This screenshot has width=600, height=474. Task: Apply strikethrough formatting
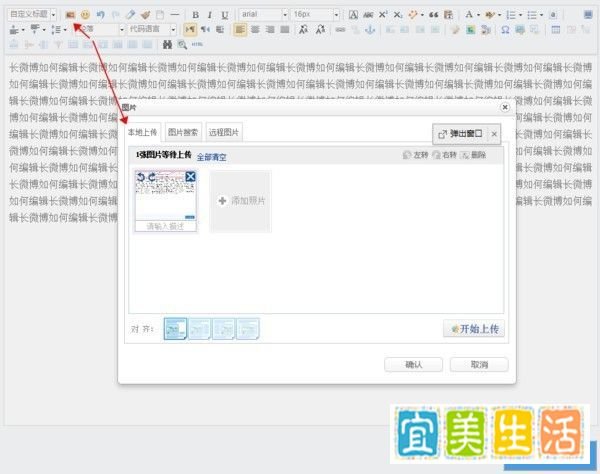368,15
